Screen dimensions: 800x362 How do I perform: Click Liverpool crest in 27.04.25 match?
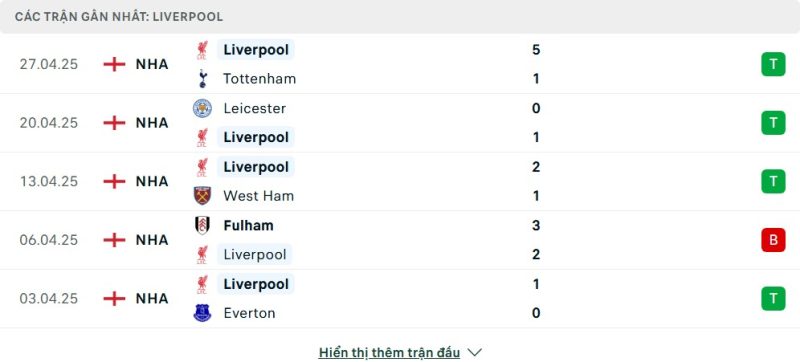pos(203,50)
